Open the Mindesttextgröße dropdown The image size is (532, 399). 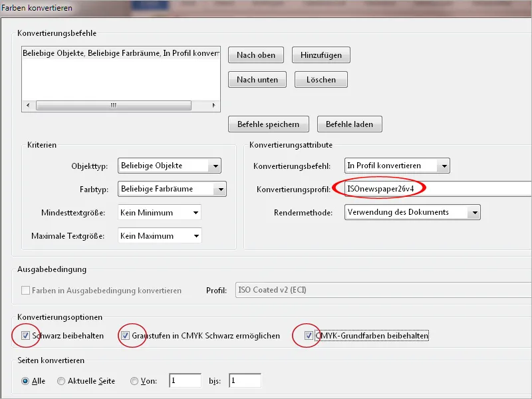pyautogui.click(x=160, y=212)
